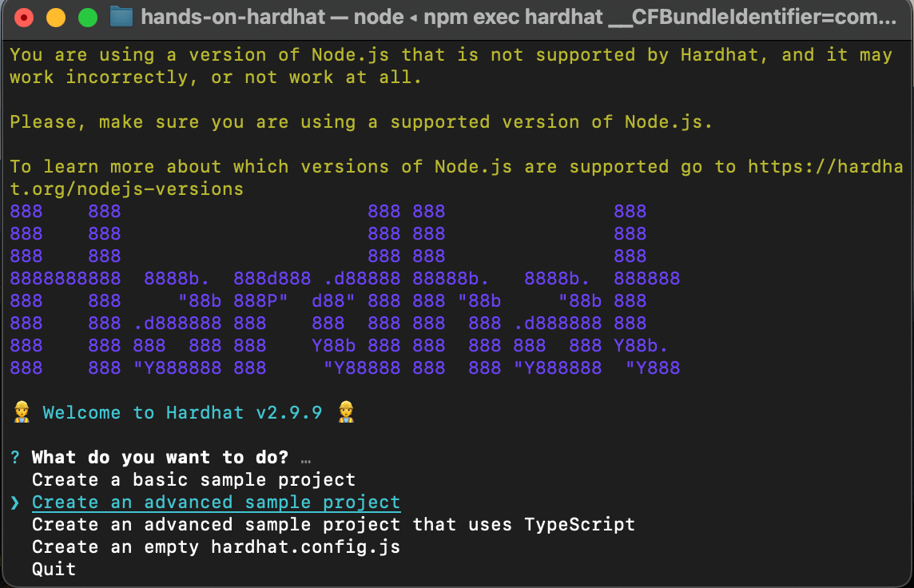Click the cyan question mark prompt indicator
This screenshot has width=914, height=588.
click(x=14, y=457)
